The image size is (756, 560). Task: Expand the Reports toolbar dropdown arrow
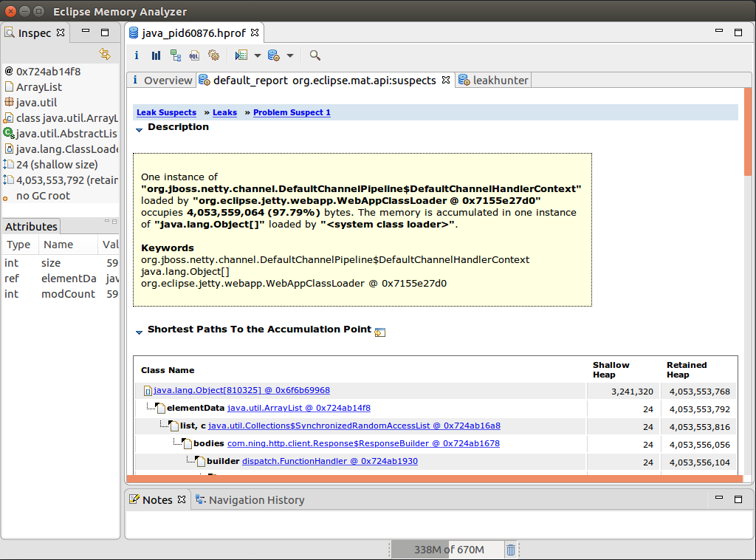pos(258,55)
